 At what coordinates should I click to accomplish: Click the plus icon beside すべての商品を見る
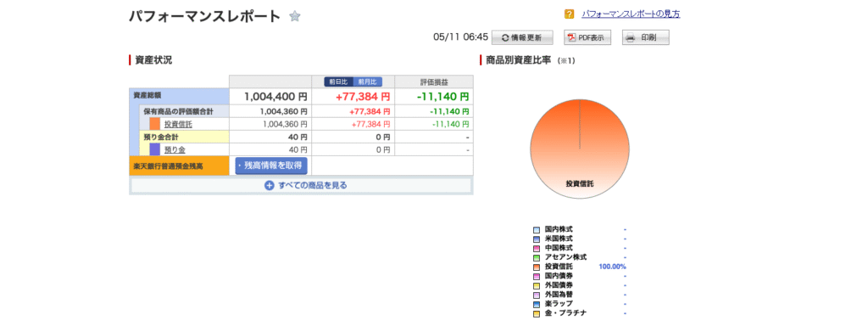coord(270,186)
